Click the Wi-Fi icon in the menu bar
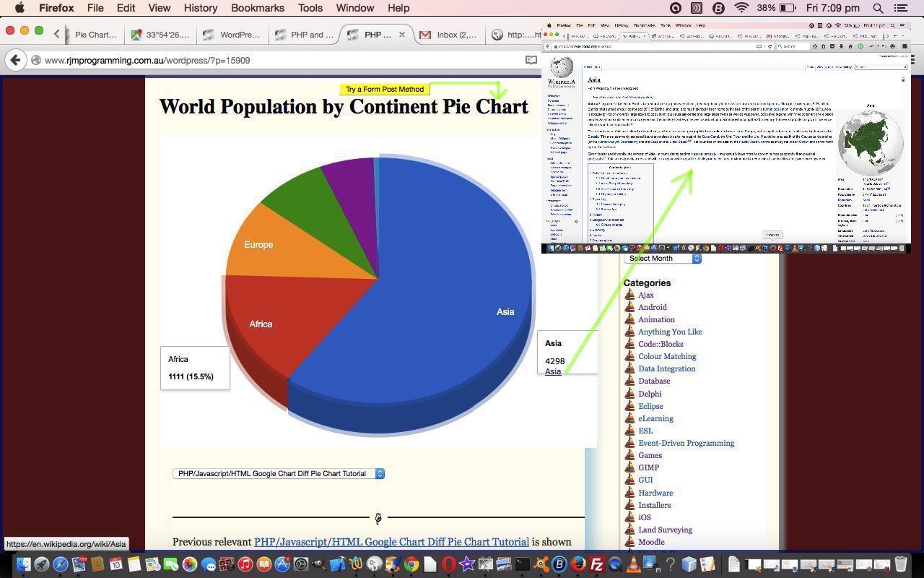 coord(741,8)
